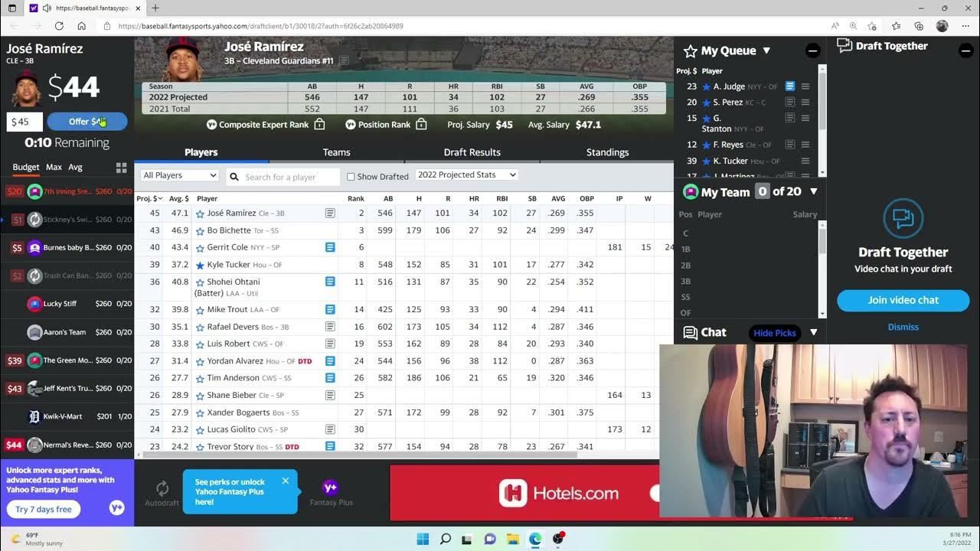Image resolution: width=980 pixels, height=551 pixels.
Task: Close the Yahoo Fantasy Plus perks tooltip
Action: (x=285, y=481)
